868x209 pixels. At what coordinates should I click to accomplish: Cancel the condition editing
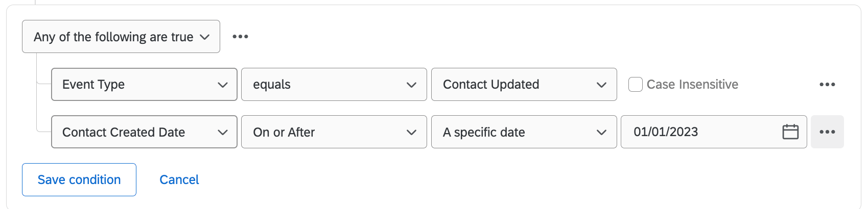coord(179,179)
